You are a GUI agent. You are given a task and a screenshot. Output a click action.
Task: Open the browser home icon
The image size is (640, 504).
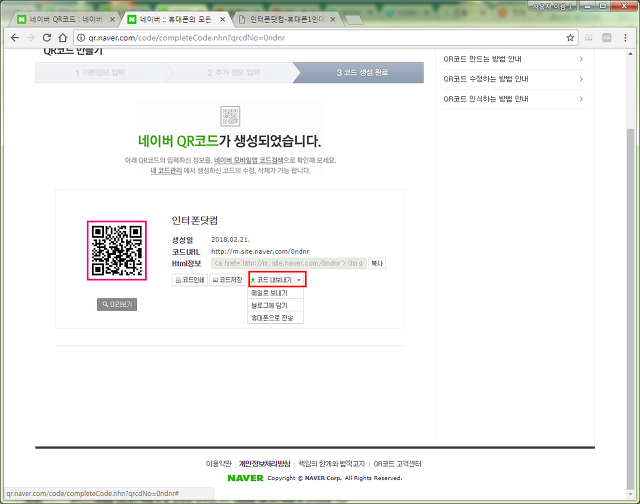[62, 38]
